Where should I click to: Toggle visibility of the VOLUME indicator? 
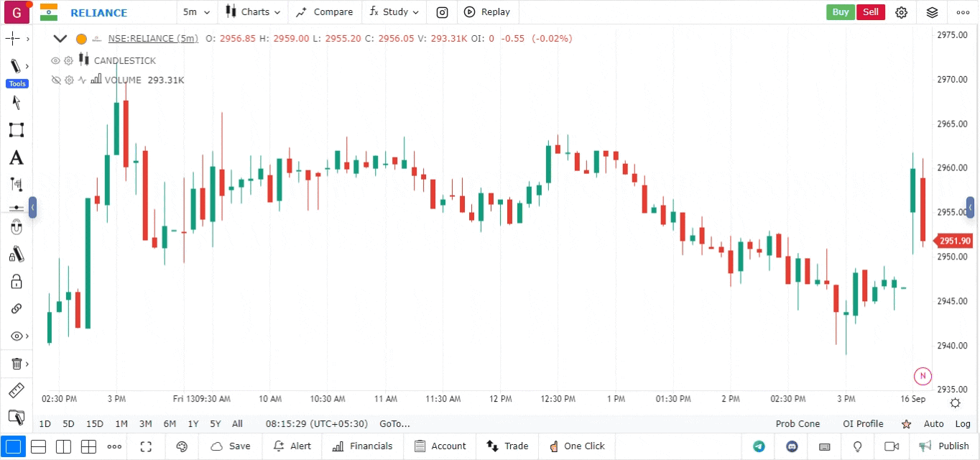56,80
